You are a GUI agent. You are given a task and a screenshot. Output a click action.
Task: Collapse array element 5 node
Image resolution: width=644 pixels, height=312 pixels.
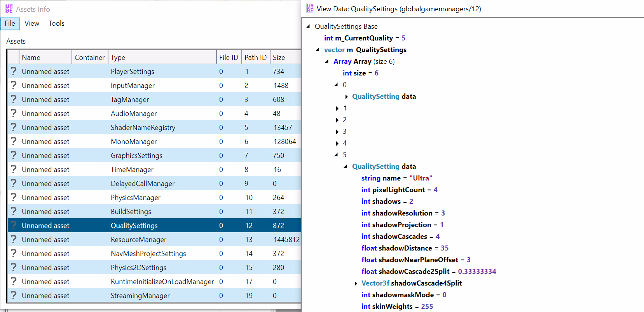tap(336, 155)
